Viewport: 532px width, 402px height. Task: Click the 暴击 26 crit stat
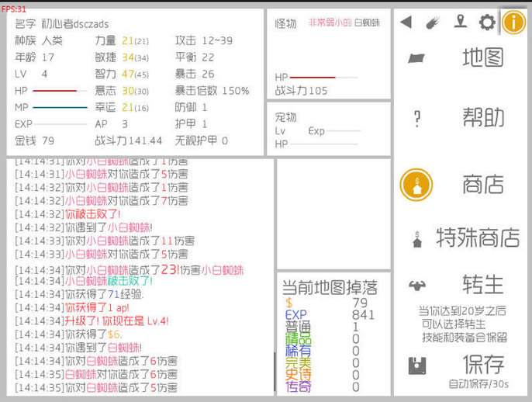click(195, 74)
